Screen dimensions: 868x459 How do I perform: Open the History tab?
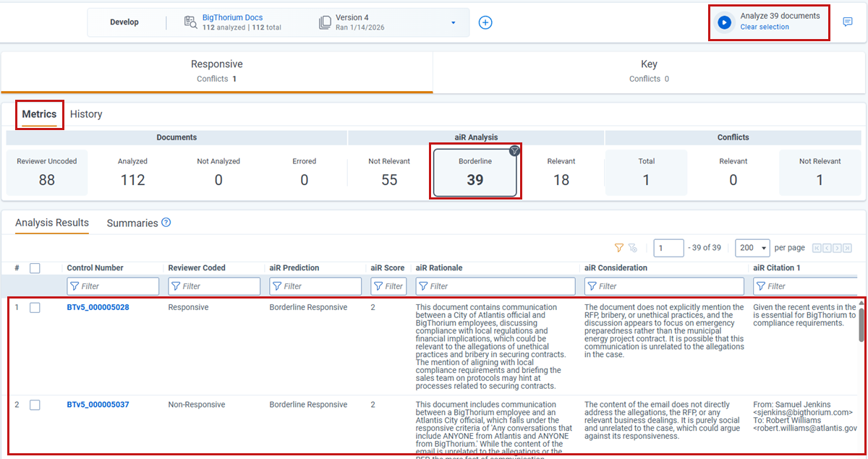click(x=86, y=114)
